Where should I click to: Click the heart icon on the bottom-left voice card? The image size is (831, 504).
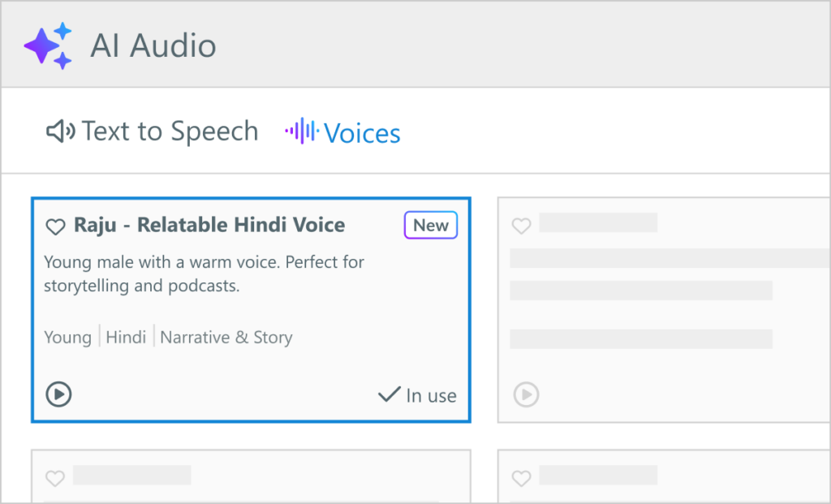tap(54, 479)
